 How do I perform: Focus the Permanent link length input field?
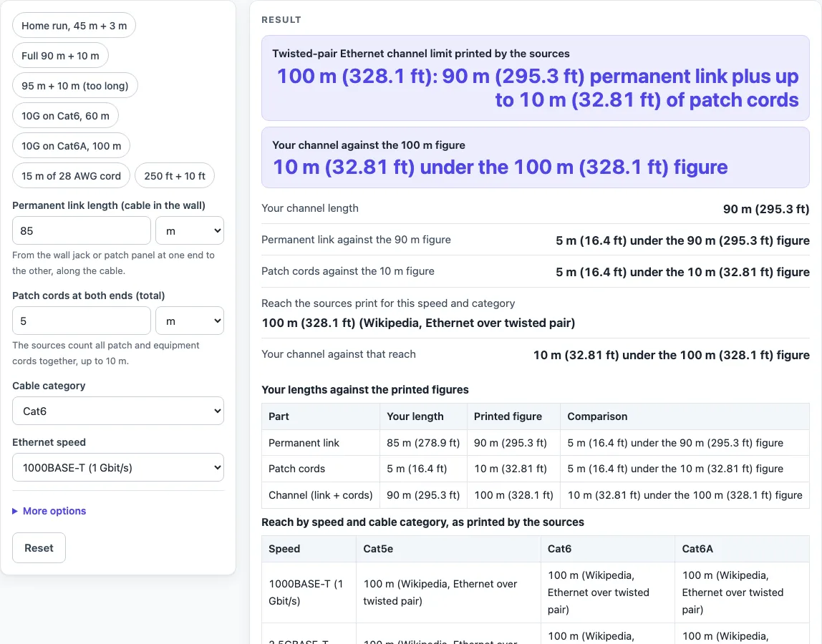coord(82,230)
